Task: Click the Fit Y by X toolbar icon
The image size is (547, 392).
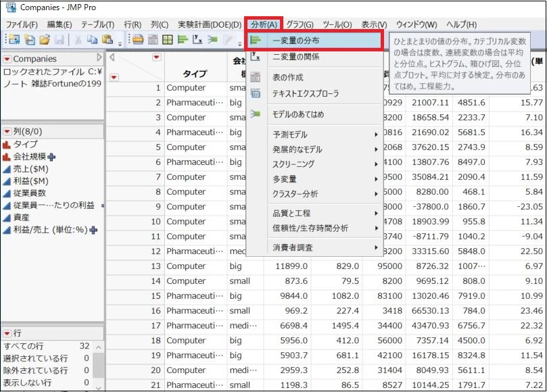Action: coord(197,40)
